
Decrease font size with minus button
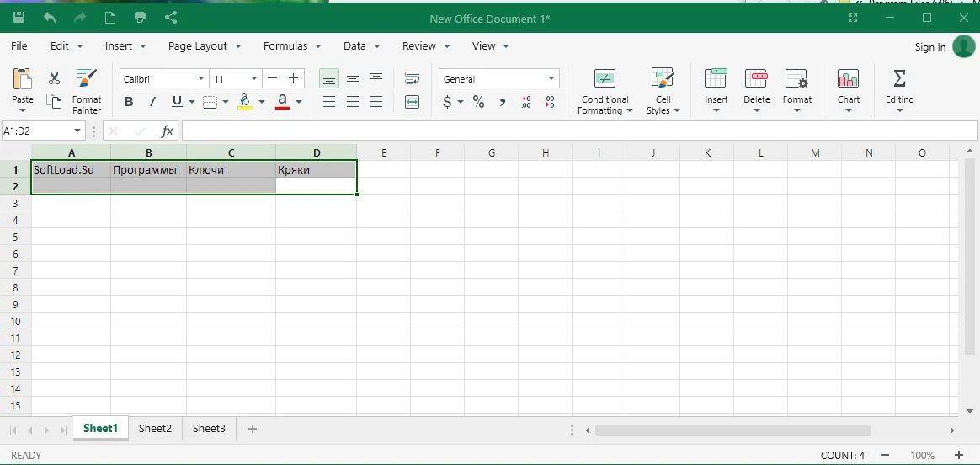point(272,78)
